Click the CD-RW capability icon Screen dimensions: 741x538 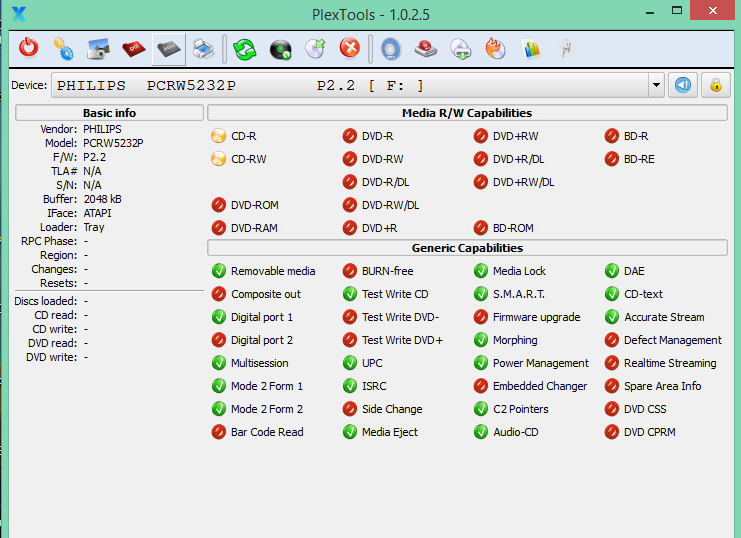(x=218, y=159)
